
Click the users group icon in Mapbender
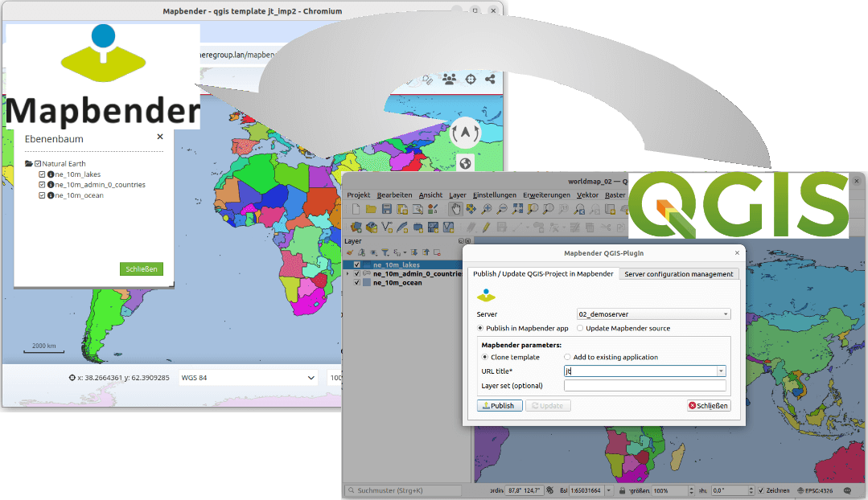tap(449, 79)
